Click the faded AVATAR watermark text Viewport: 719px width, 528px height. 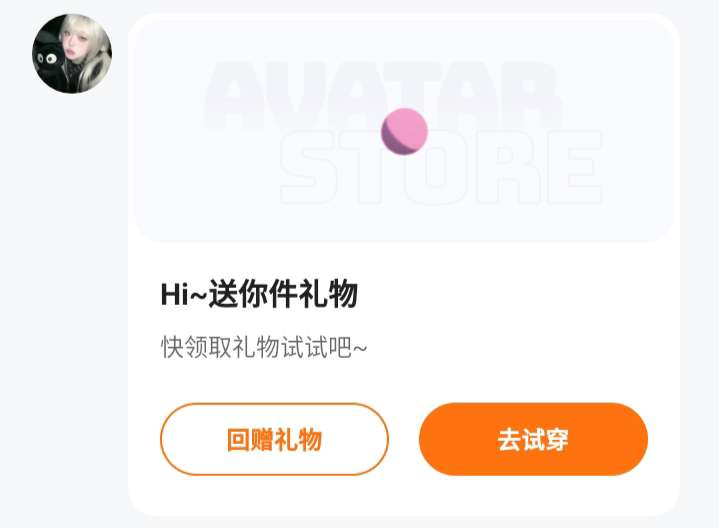(383, 96)
